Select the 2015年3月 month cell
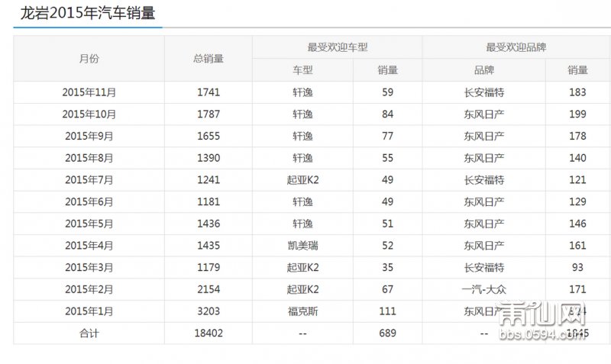The width and height of the screenshot is (611, 364). click(89, 267)
